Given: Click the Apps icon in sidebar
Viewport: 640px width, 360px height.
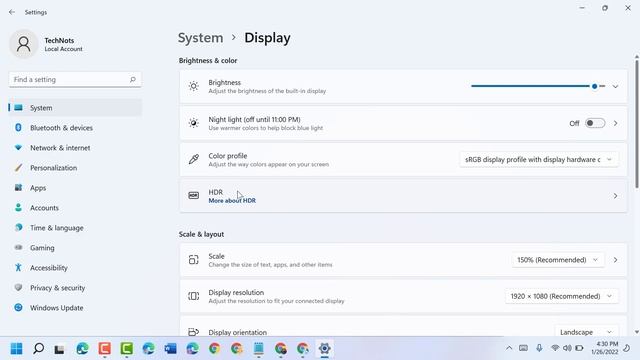Looking at the screenshot, I should point(18,188).
